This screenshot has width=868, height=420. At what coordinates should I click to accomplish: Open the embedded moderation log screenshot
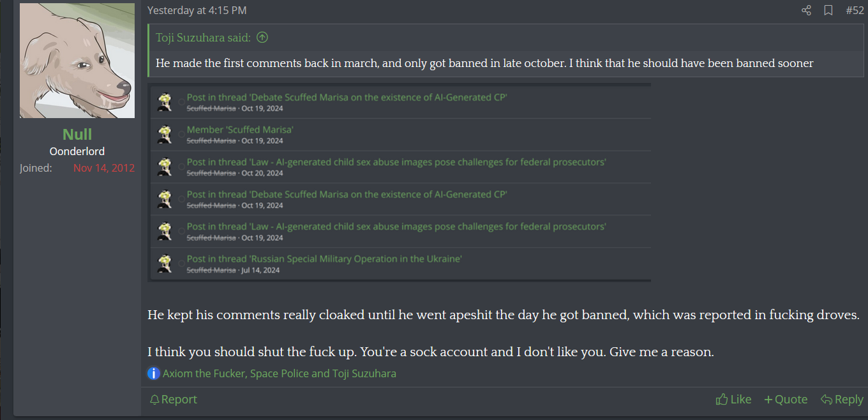400,183
